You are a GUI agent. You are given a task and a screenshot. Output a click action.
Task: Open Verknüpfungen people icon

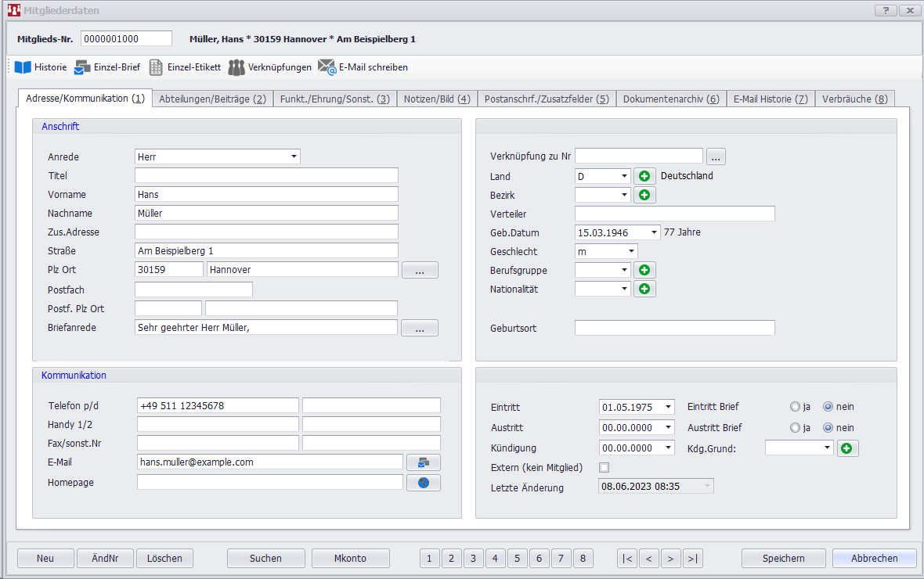[x=236, y=67]
